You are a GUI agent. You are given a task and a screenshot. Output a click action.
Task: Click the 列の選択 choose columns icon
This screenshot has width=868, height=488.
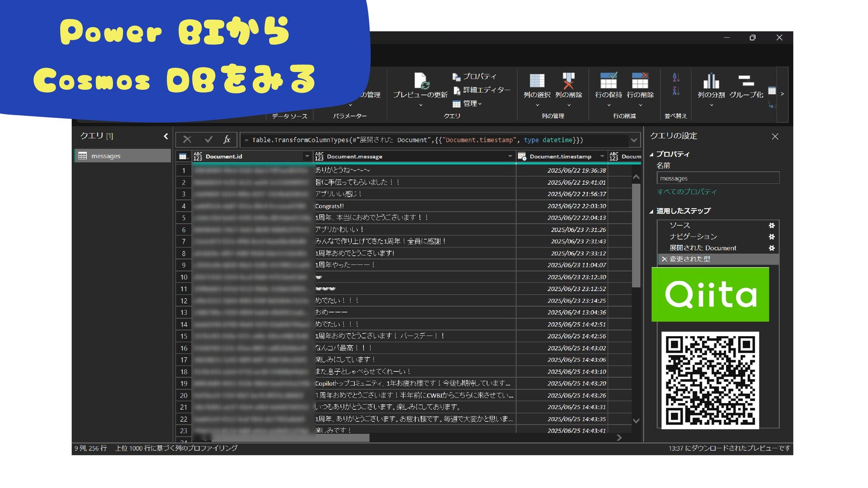click(537, 81)
